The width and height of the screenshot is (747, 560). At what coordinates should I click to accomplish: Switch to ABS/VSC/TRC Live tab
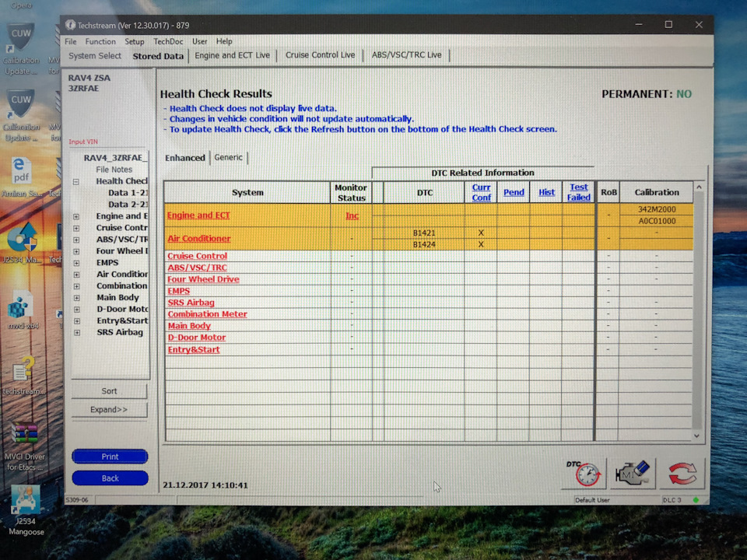click(406, 54)
